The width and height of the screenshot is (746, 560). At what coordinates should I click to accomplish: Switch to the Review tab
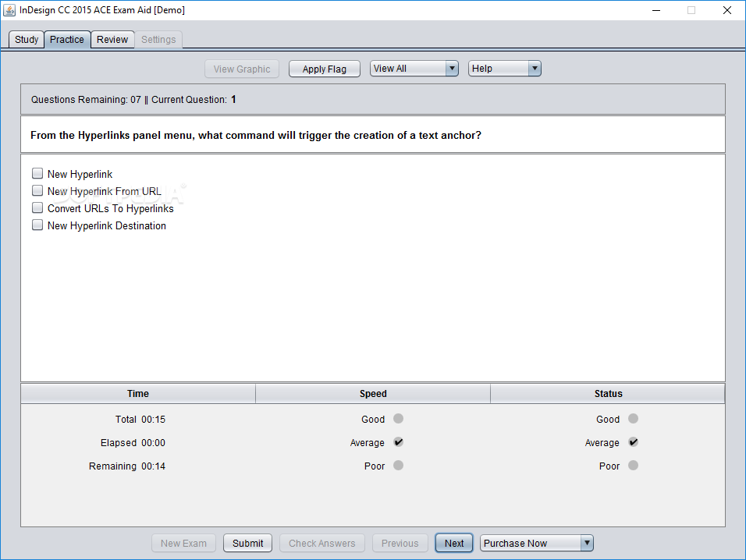[112, 40]
